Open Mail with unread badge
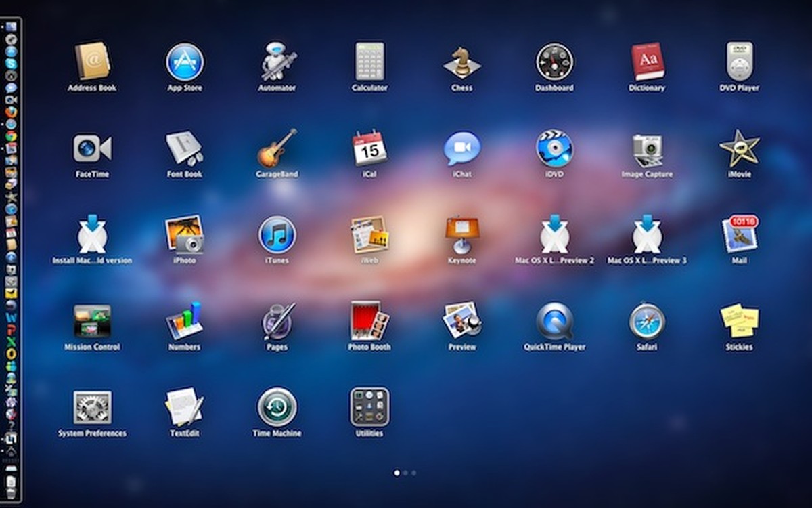 click(x=739, y=235)
